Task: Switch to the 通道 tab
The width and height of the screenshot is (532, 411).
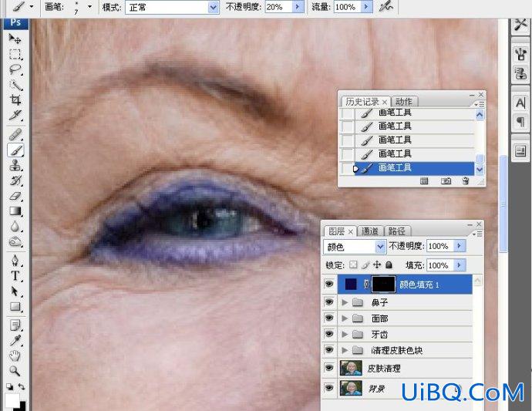Action: (x=369, y=231)
